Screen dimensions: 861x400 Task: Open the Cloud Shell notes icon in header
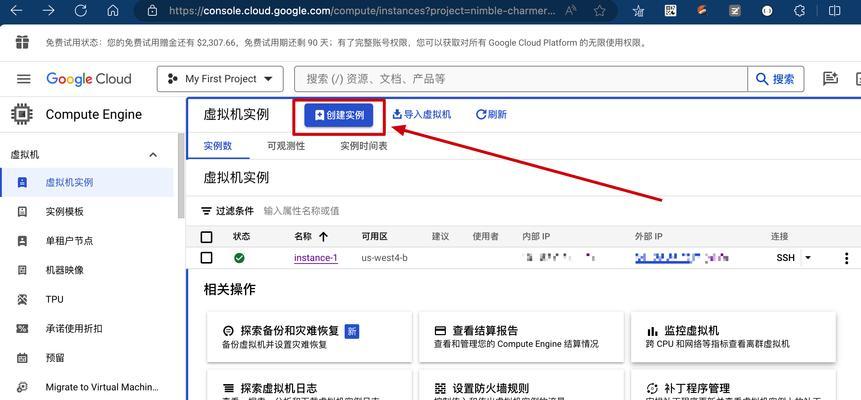[x=830, y=79]
